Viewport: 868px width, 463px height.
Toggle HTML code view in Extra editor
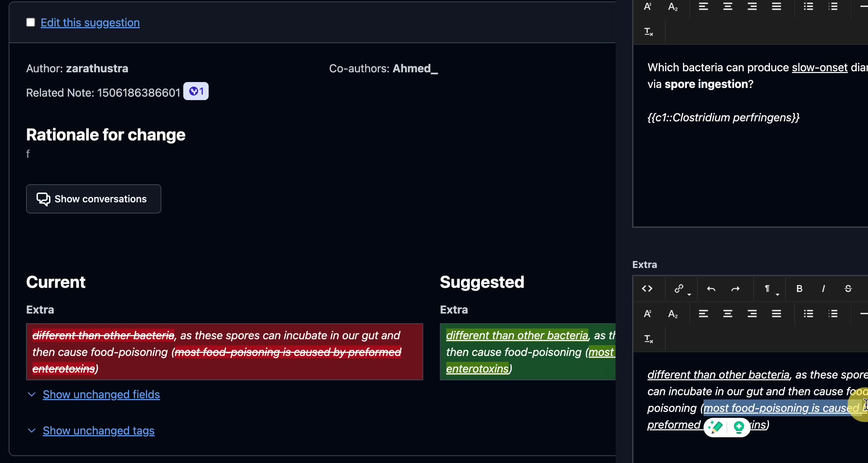coord(647,289)
